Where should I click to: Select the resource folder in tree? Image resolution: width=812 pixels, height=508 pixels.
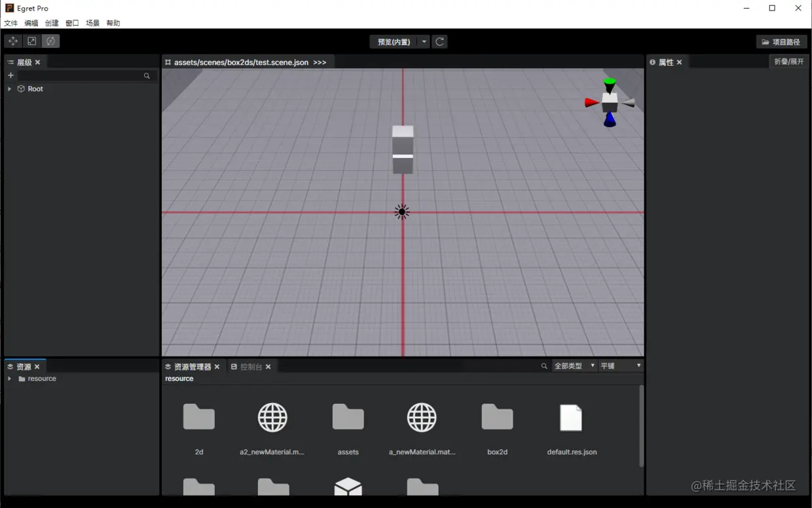point(42,379)
